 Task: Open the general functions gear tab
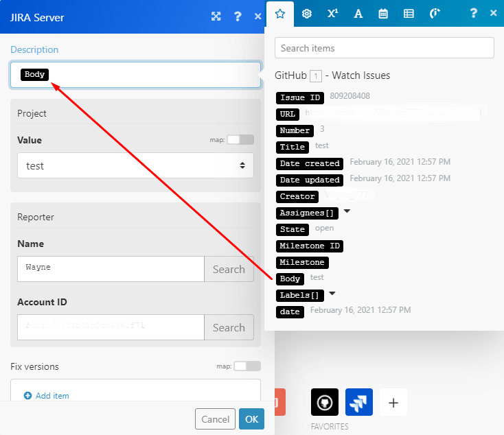[307, 13]
